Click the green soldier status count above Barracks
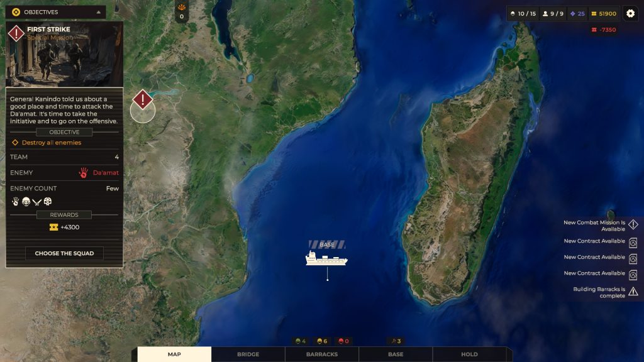 click(300, 341)
